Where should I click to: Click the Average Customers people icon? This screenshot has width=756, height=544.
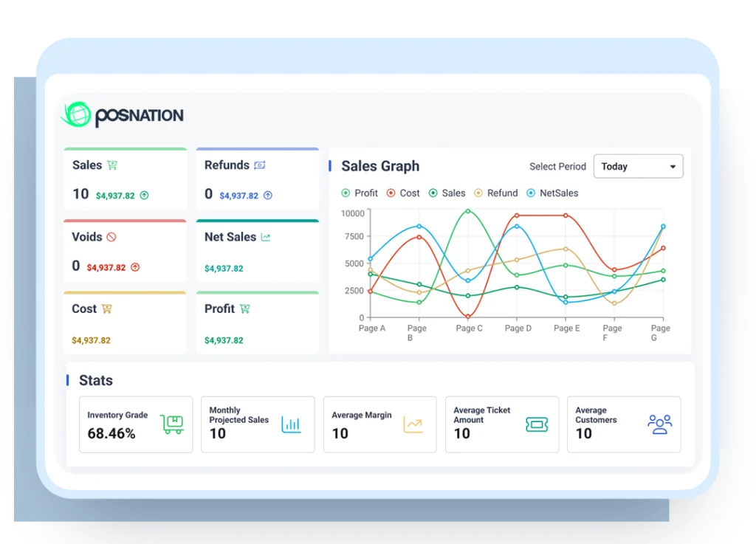[x=659, y=424]
